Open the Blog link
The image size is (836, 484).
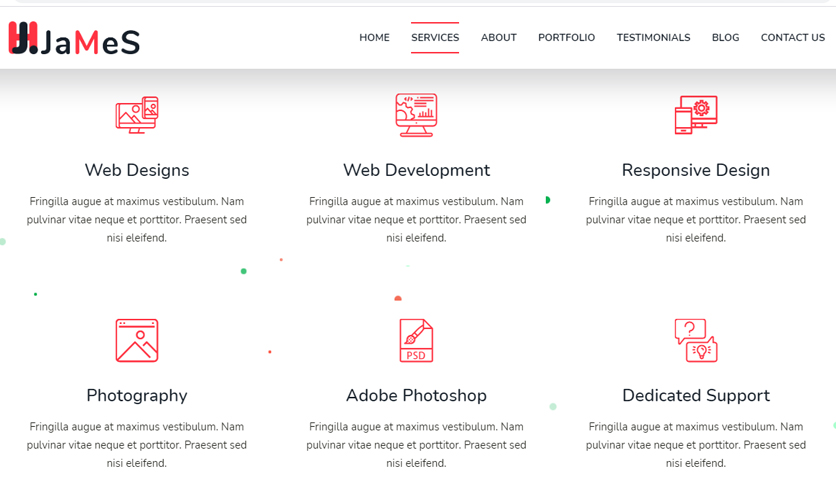pos(726,37)
